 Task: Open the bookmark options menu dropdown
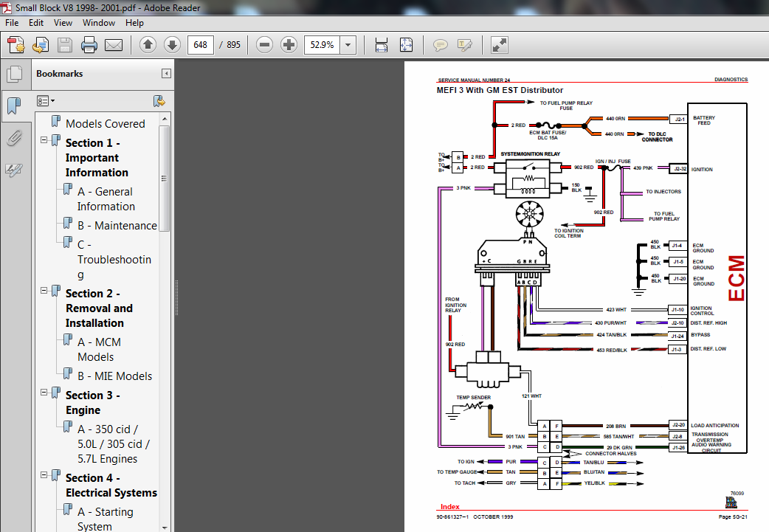[46, 100]
